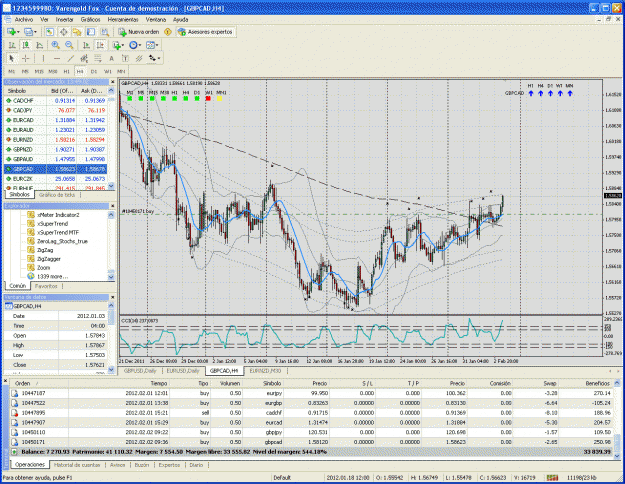
Task: Select the Vertical Line drawing tool
Action: click(x=43, y=58)
